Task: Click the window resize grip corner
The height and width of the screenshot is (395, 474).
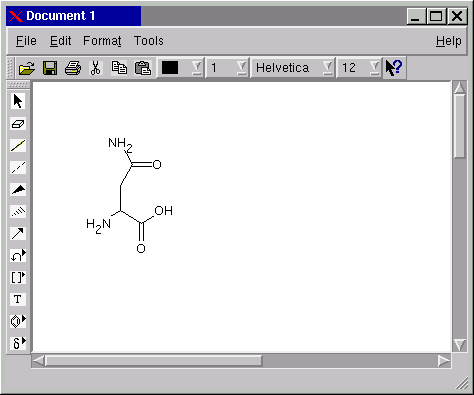Action: click(462, 383)
